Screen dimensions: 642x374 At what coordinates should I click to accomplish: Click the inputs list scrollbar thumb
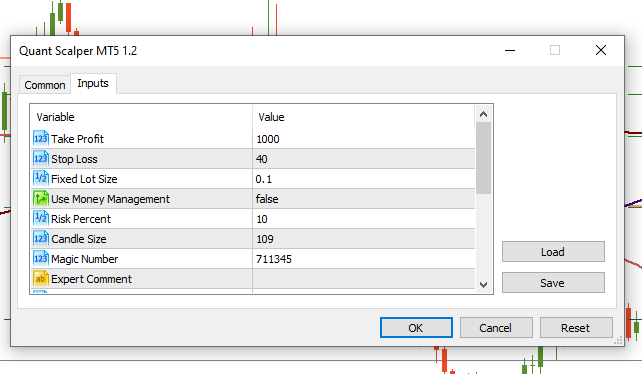point(483,158)
